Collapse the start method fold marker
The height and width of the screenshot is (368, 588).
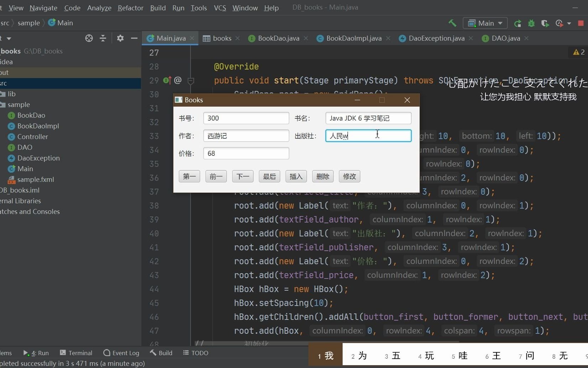click(x=191, y=81)
